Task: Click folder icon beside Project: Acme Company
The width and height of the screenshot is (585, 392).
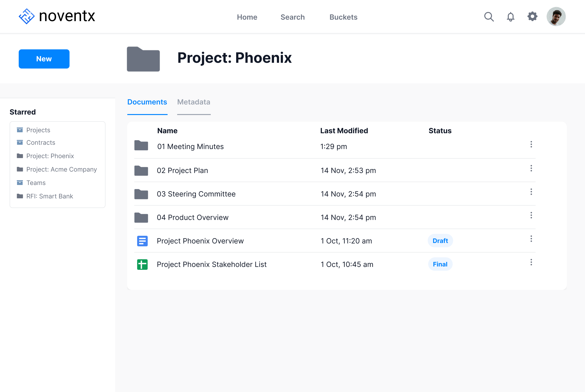Action: (20, 169)
